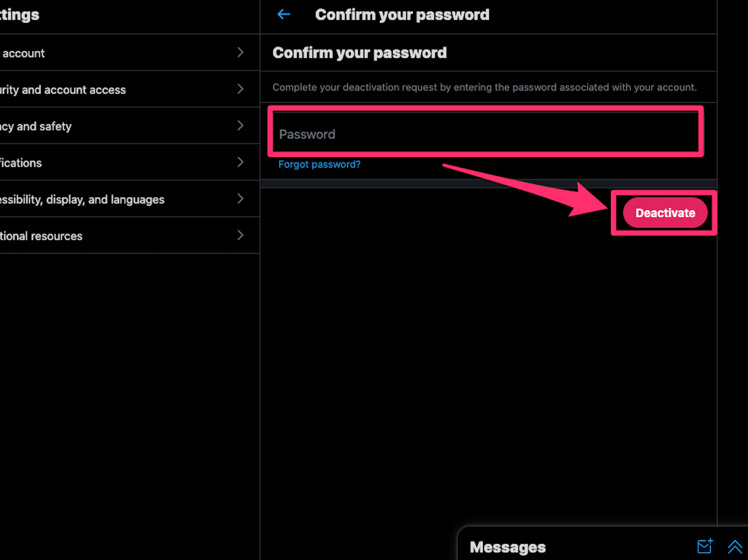Screen dimensions: 748x560
Task: Click chevron beside 'fications' row
Action: pos(240,162)
